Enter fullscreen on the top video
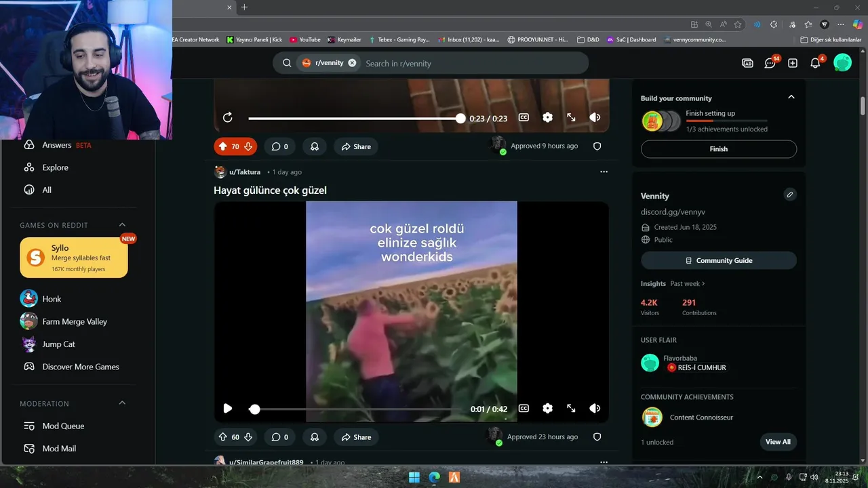This screenshot has height=488, width=868. point(571,117)
